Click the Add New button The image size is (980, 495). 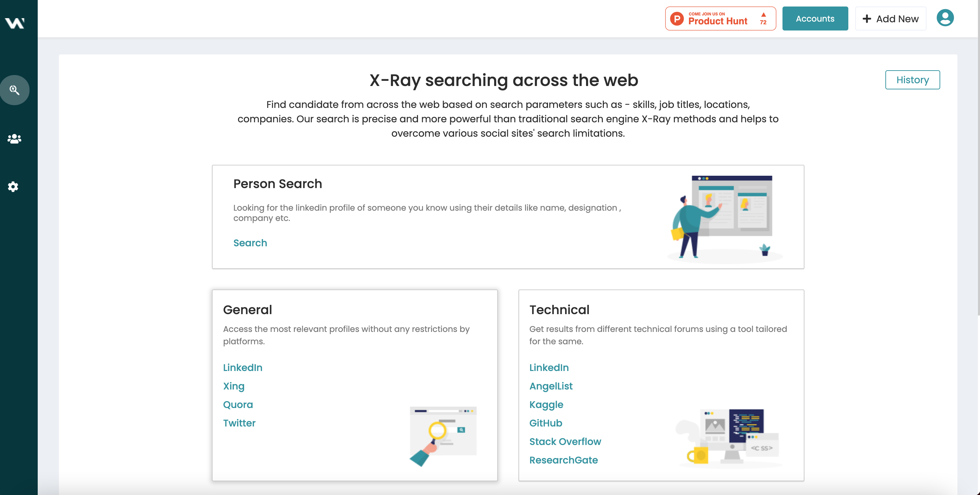891,18
